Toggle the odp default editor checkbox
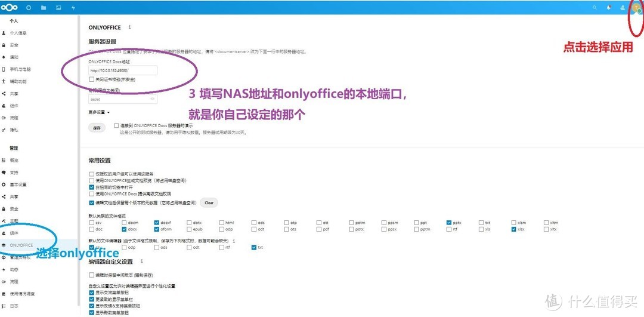Screen dimensions: 644x317 point(124,248)
